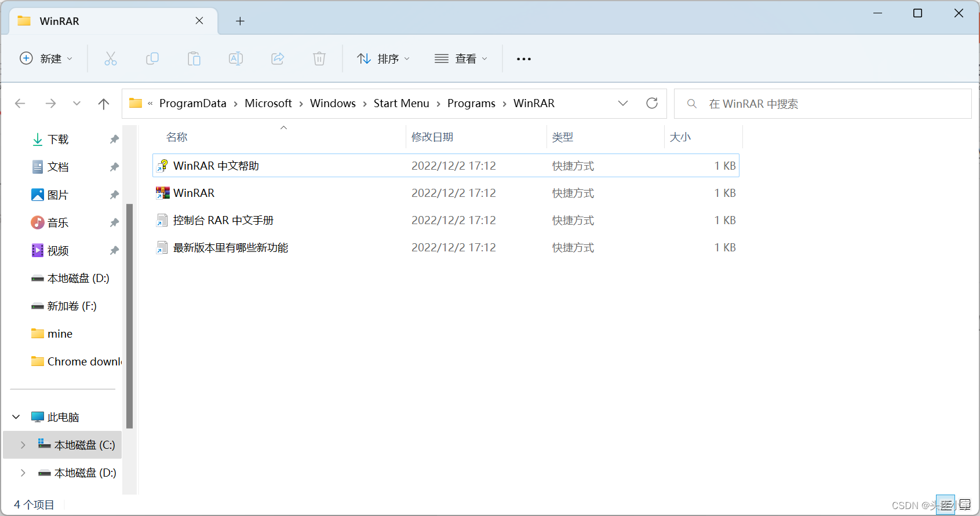Screen dimensions: 980x516
Task: Click the 控制台 RAR 中文手册 file icon
Action: pyautogui.click(x=162, y=220)
